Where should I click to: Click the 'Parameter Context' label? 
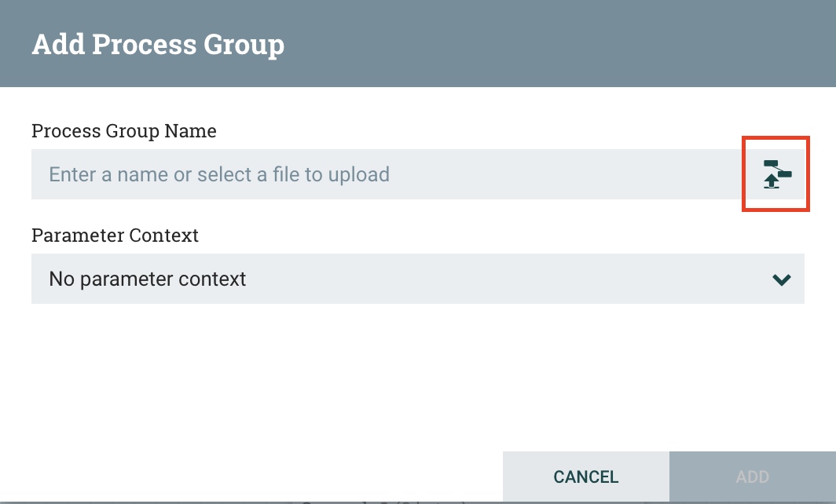(x=115, y=235)
